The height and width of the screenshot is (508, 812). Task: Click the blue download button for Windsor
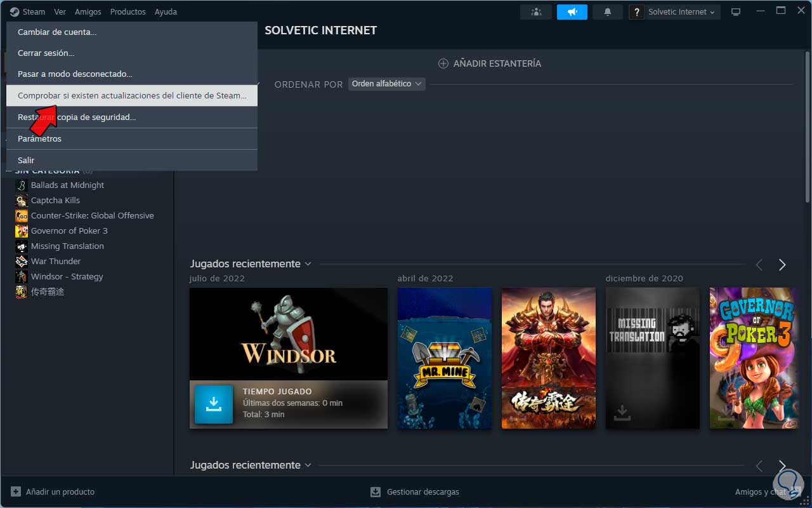point(214,404)
